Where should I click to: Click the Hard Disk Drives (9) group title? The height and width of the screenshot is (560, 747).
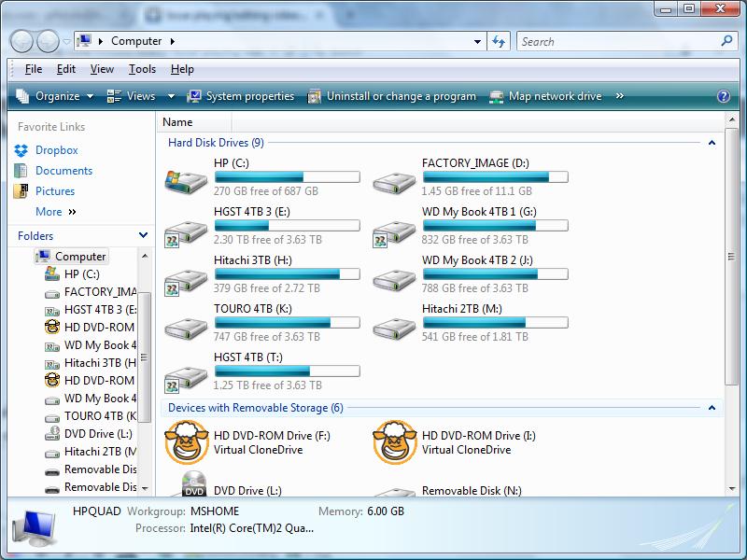[x=216, y=143]
